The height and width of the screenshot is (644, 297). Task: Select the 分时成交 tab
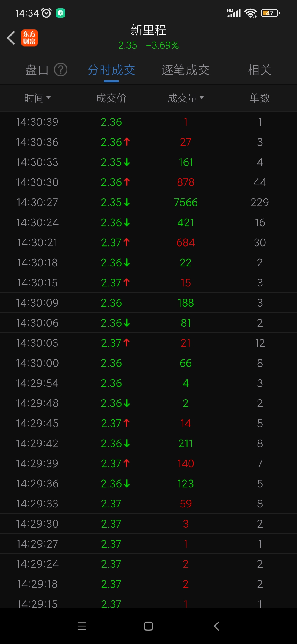click(111, 70)
